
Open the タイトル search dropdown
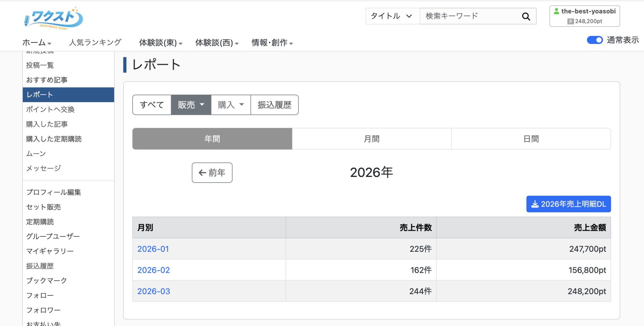point(391,16)
